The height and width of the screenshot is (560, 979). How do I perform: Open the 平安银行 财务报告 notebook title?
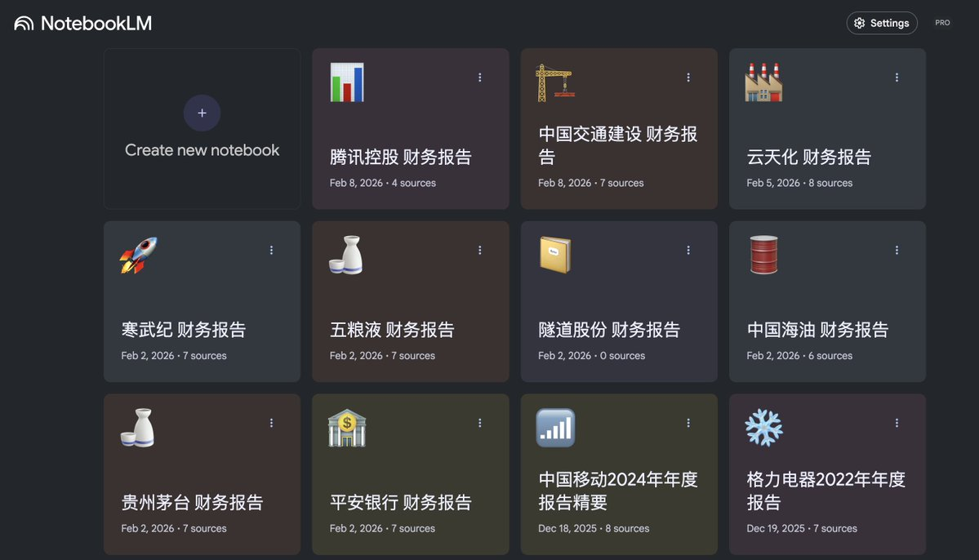(x=400, y=503)
